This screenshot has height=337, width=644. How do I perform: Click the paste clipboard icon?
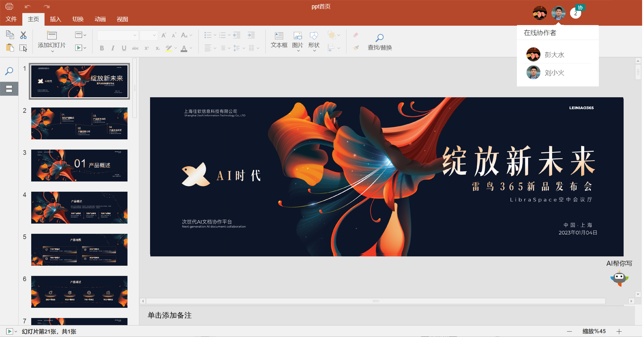[10, 47]
